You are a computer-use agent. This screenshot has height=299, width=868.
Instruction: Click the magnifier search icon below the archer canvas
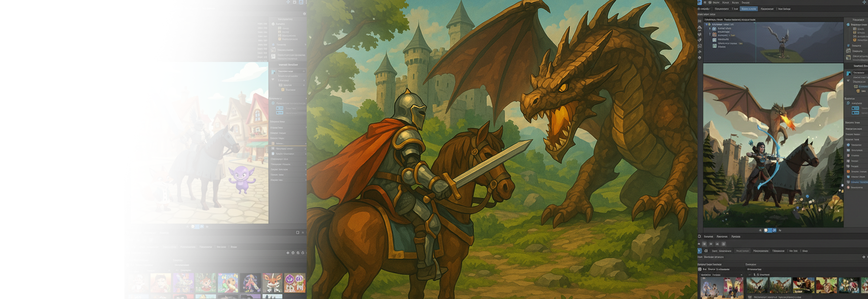(x=700, y=236)
